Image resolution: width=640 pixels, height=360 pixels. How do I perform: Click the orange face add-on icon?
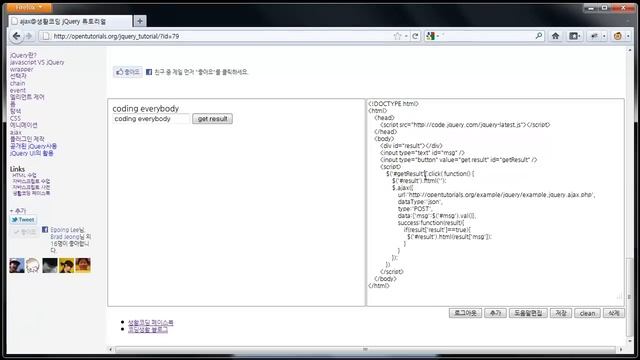618,36
